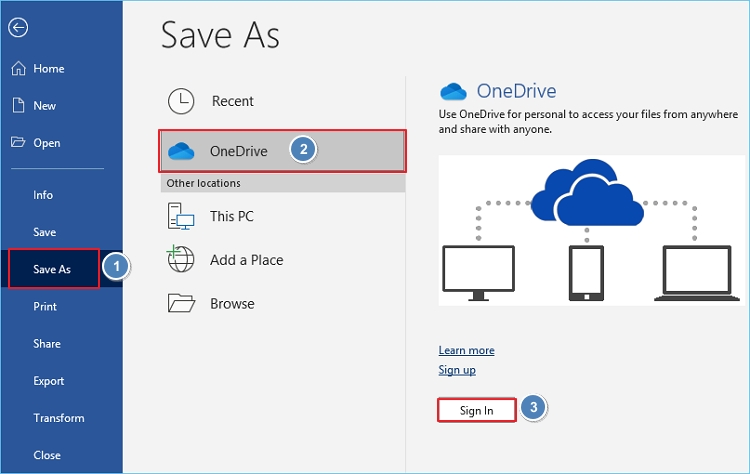Select the OneDrive location label
Viewport: 750px width, 474px height.
point(239,151)
